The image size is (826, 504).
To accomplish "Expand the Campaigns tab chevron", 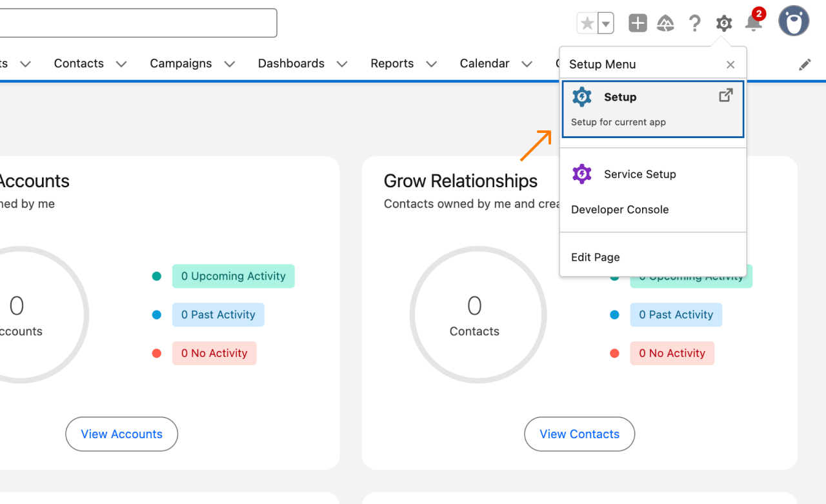I will pos(230,64).
